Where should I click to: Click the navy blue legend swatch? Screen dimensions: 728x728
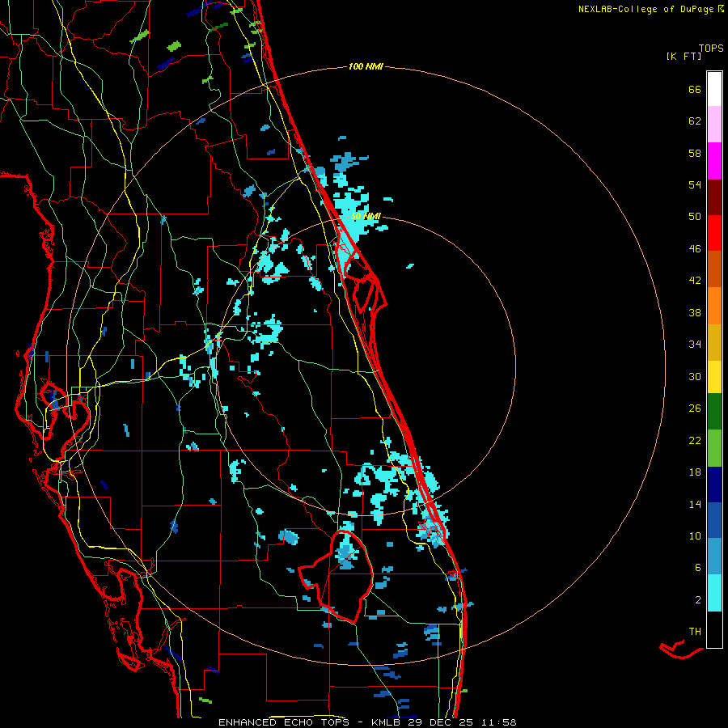click(714, 485)
